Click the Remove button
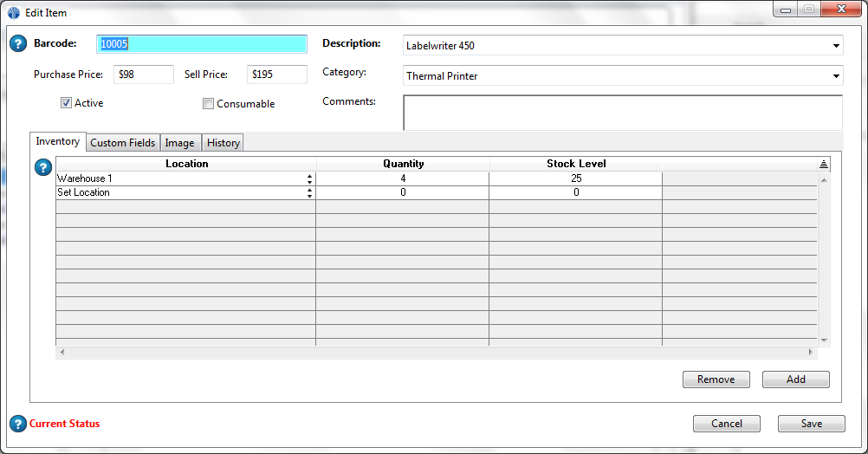868x454 pixels. 716,379
